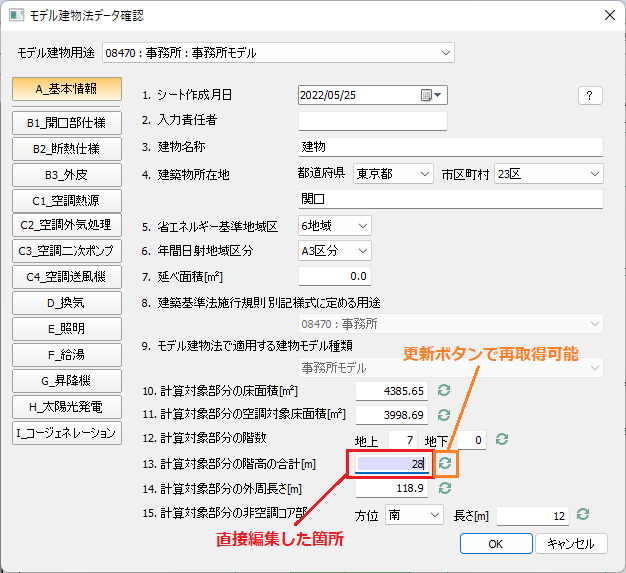Viewport: 626px width, 573px height.
Task: Expand 省エネルギー基準地域区 6地域 dropdown
Action: click(x=335, y=226)
